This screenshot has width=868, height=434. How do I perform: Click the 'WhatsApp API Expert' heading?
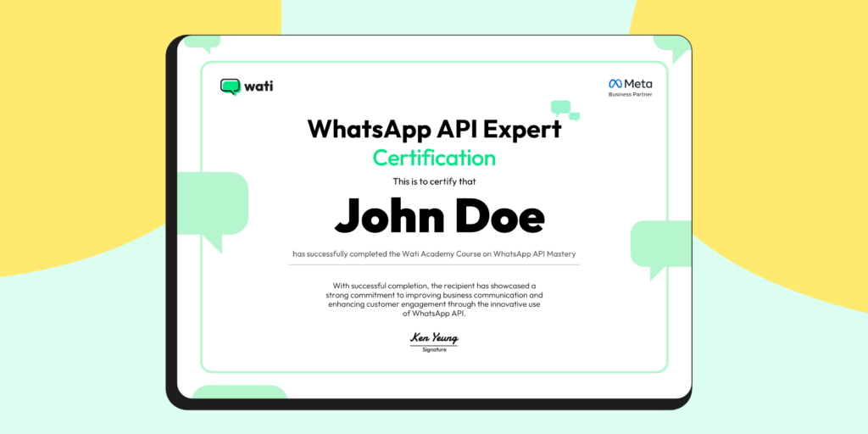435,129
